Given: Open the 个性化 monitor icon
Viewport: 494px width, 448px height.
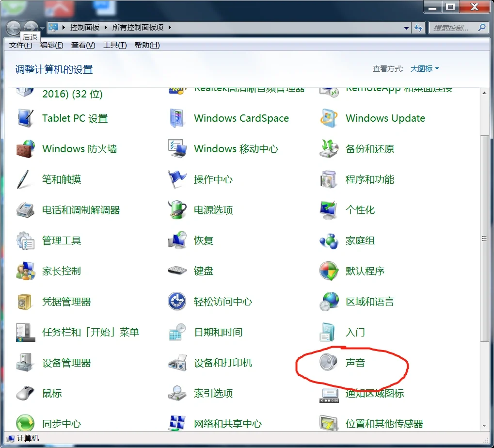Looking at the screenshot, I should (x=329, y=210).
